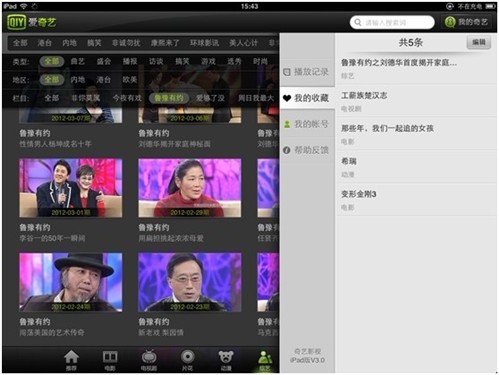Open the 电视剧 TV icon in bottom bar

pyautogui.click(x=149, y=360)
